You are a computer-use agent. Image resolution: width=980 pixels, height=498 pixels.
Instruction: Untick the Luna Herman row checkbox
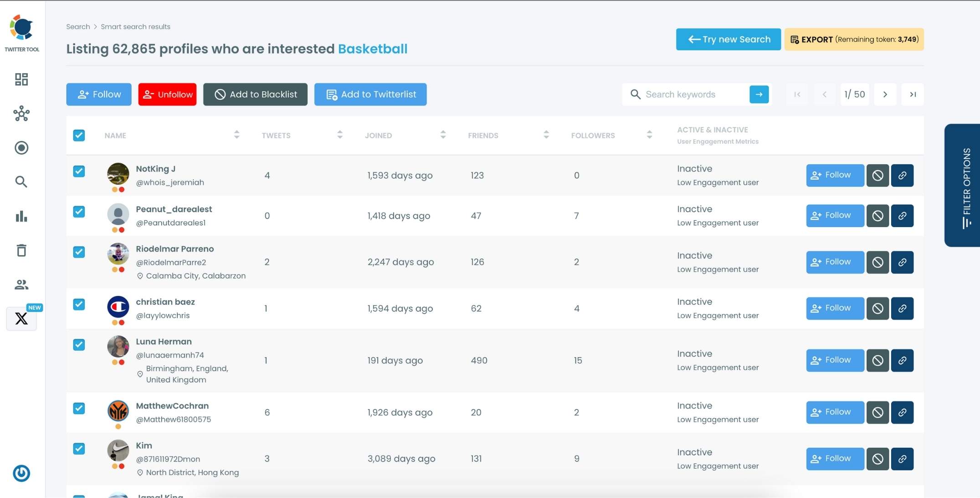(x=79, y=345)
